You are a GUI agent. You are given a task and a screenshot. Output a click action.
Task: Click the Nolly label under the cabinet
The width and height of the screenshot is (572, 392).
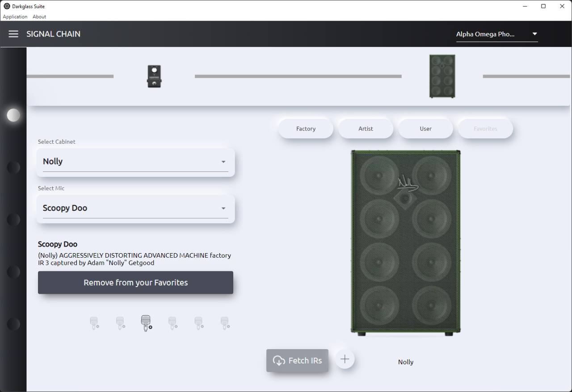(406, 362)
